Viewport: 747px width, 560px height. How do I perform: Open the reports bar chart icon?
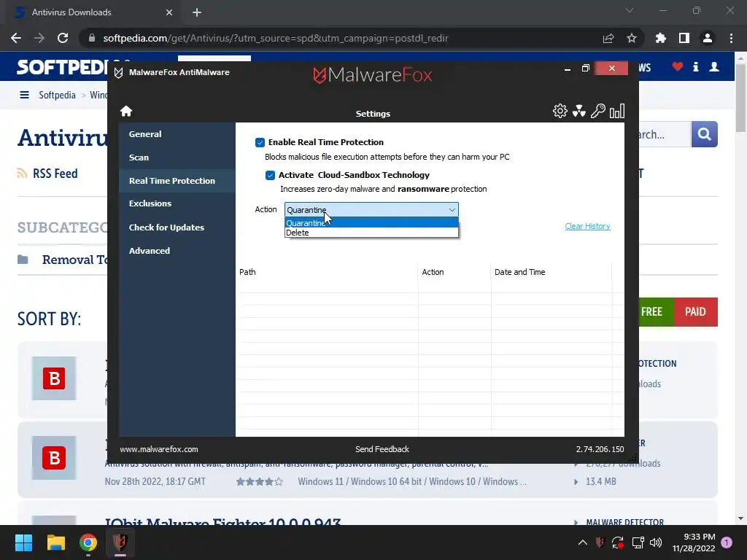(x=617, y=111)
